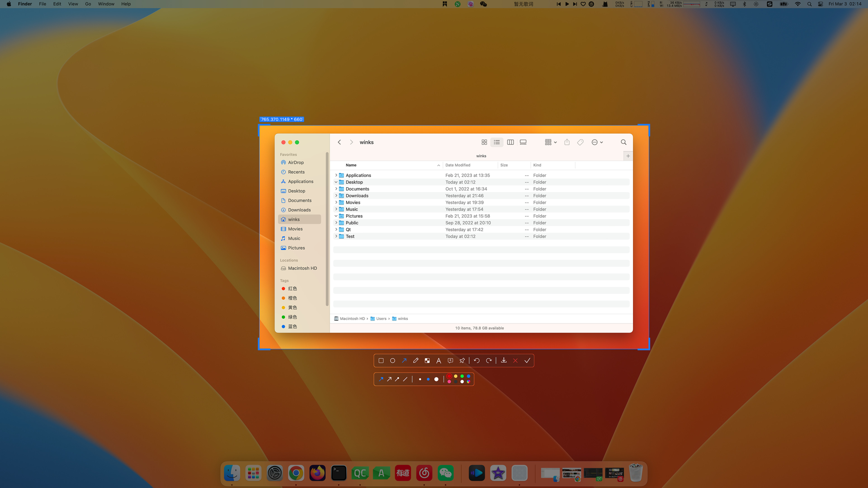Open the File menu
Screen dimensions: 868x488
(42, 4)
